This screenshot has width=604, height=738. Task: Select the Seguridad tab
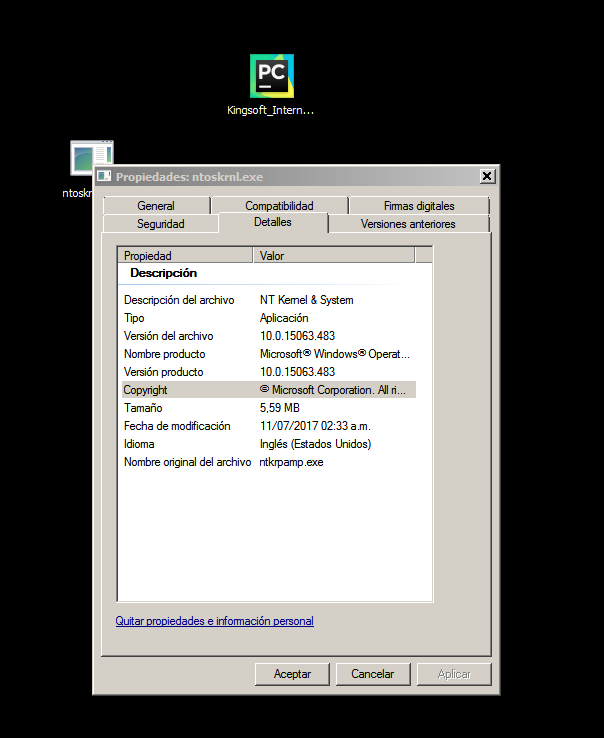160,224
